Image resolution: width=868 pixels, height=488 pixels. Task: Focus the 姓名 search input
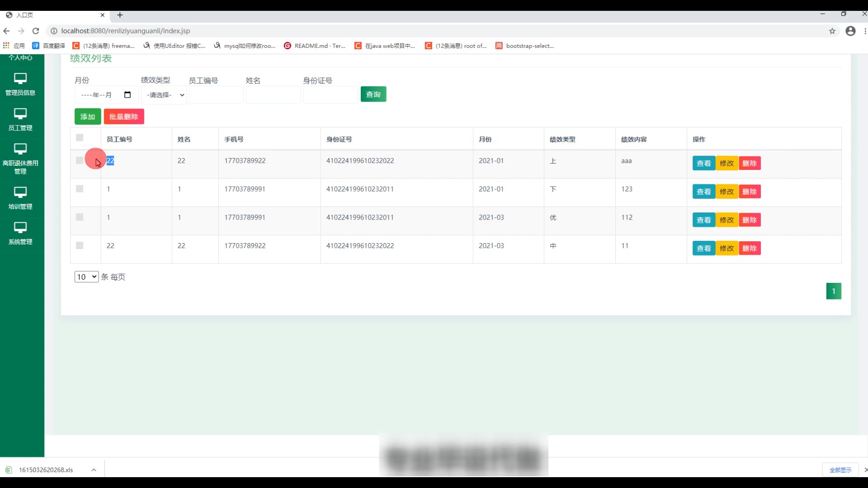[273, 95]
